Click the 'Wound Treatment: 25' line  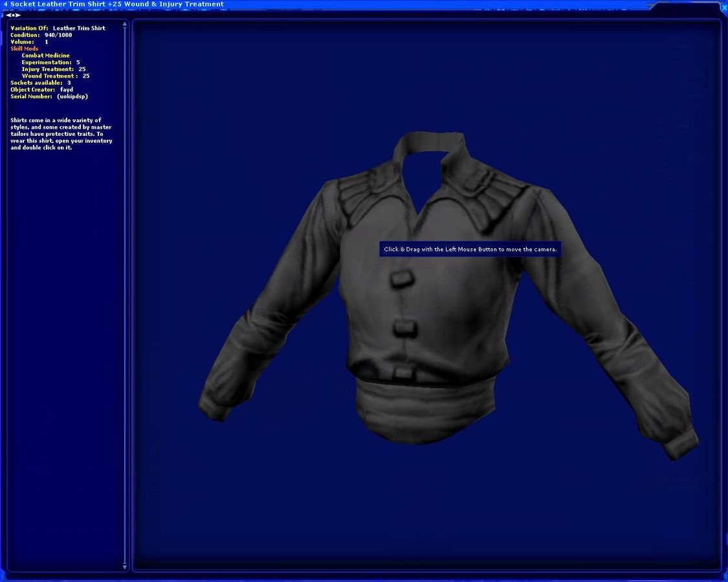point(55,76)
